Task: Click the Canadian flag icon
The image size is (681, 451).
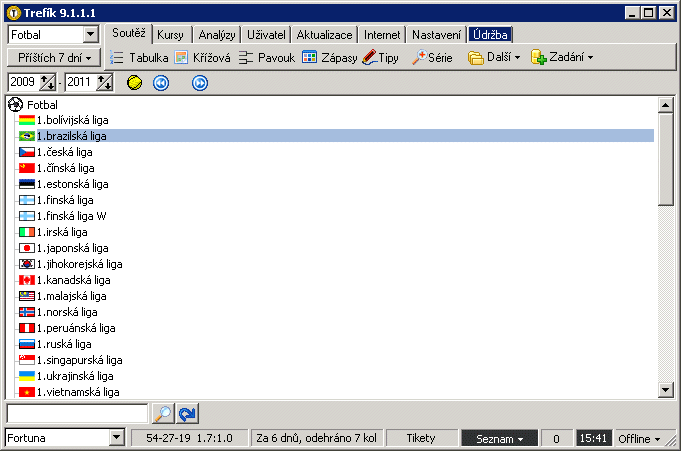Action: [x=27, y=280]
